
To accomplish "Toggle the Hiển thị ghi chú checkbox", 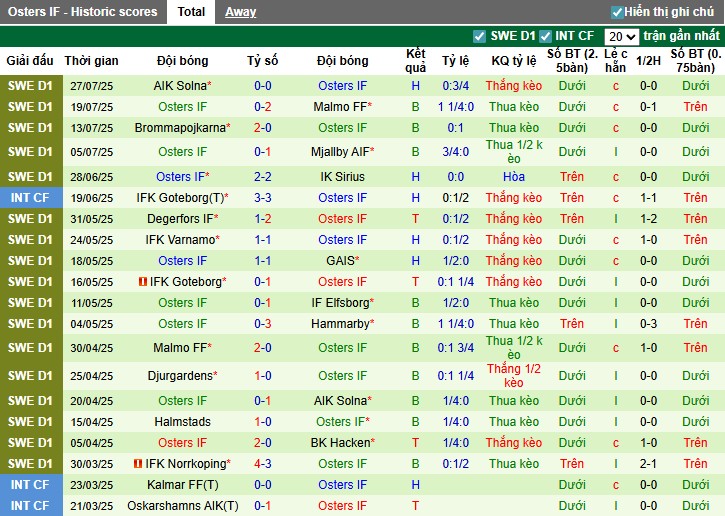I will click(x=617, y=12).
